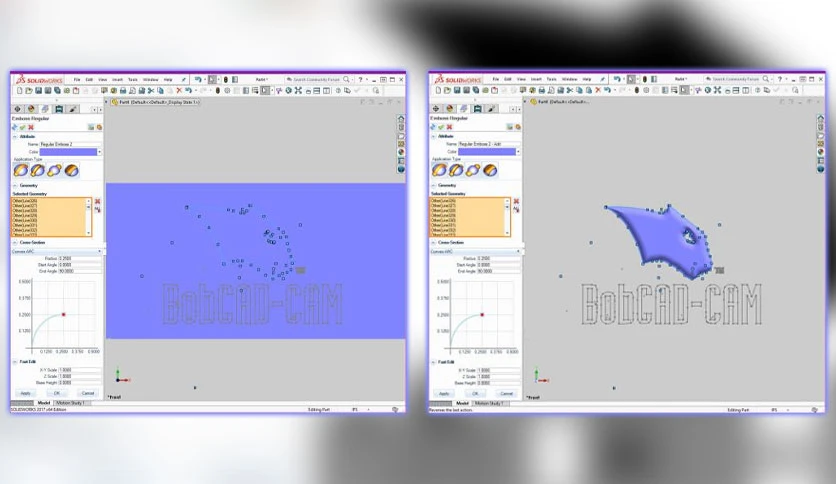
Task: Collapse Font Edit section in left panel
Action: click(15, 362)
